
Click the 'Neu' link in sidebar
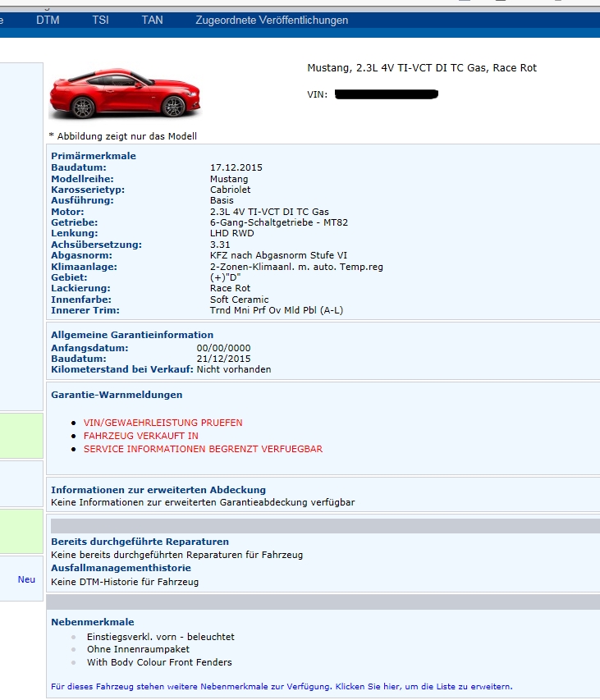[26, 579]
